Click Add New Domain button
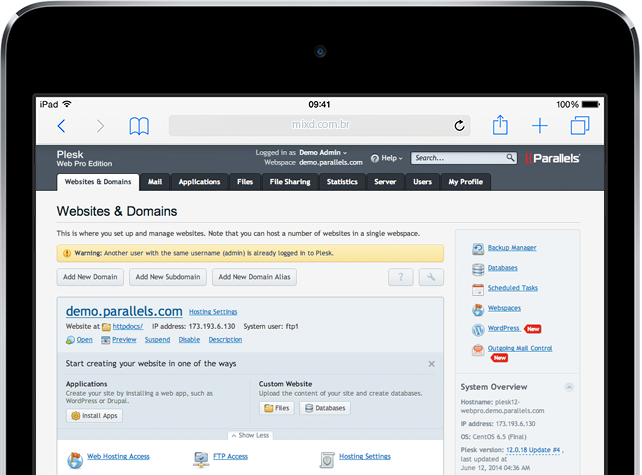This screenshot has height=475, width=642. [x=90, y=277]
